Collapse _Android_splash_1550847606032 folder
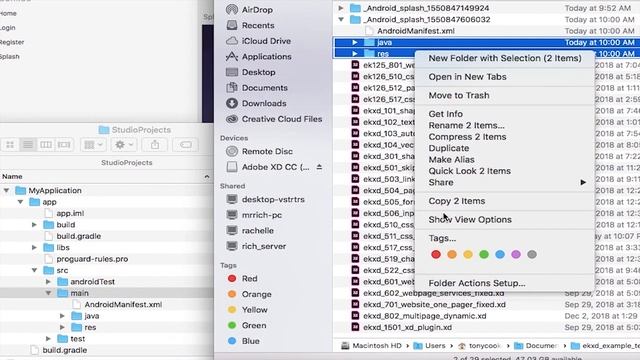Viewport: 640px width, 360px height. [341, 19]
